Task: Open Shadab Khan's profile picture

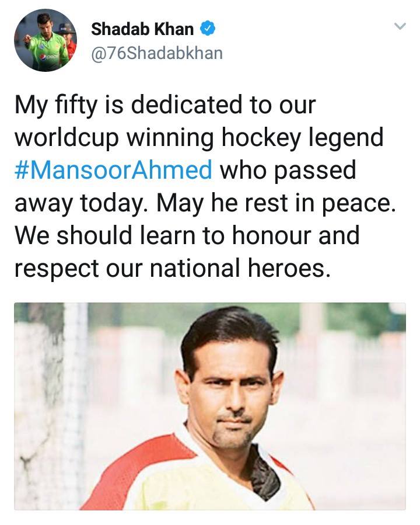Action: click(45, 40)
